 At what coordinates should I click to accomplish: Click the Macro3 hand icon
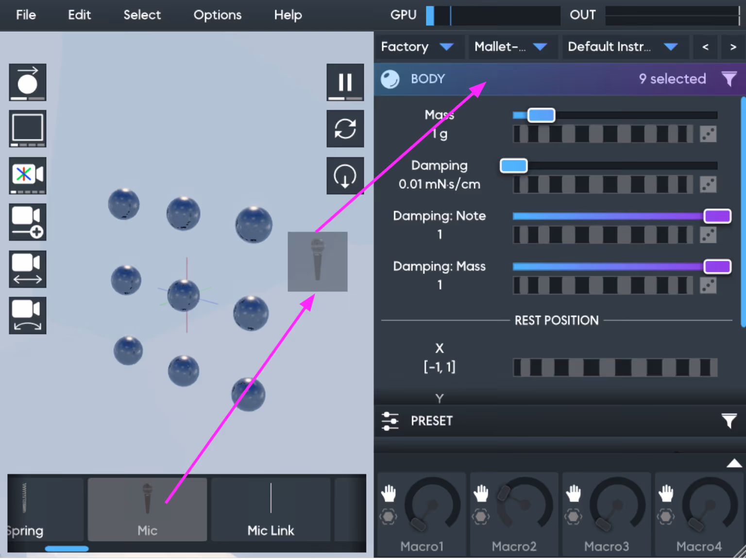574,493
